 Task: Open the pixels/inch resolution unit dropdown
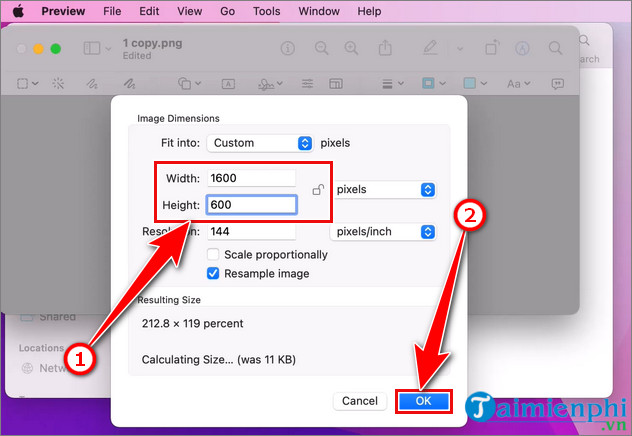coord(383,232)
